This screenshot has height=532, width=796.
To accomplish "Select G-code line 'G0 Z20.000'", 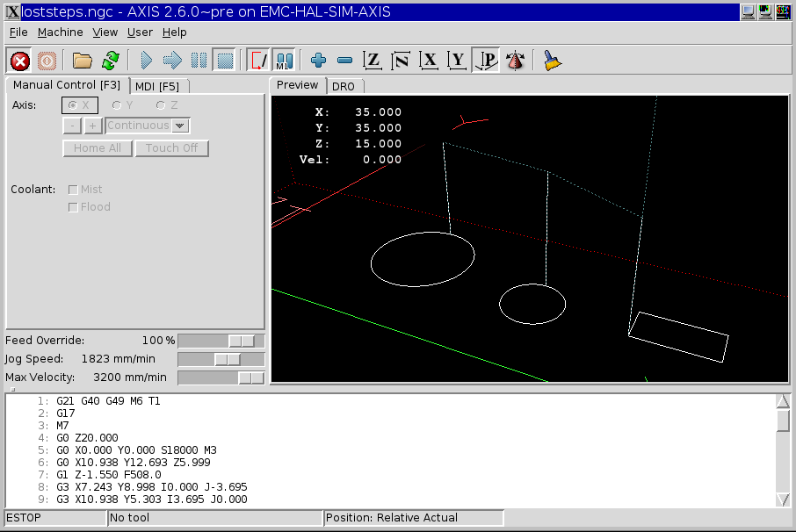I will point(87,438).
